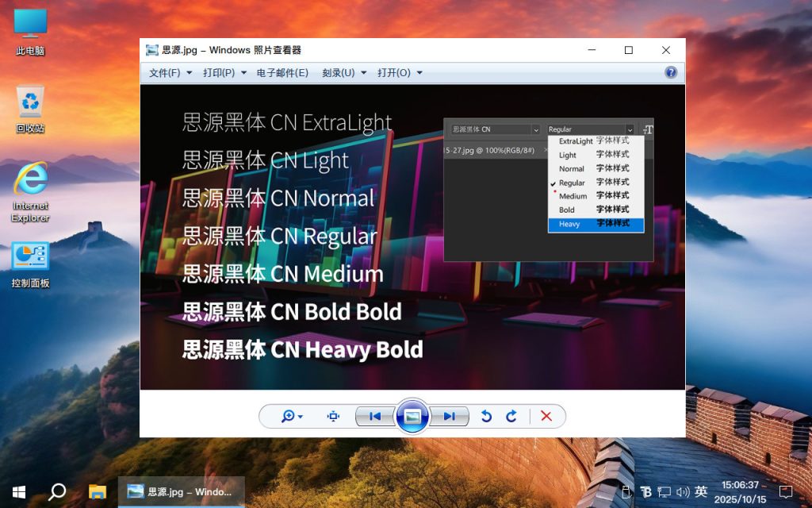Go to the next image

[450, 416]
